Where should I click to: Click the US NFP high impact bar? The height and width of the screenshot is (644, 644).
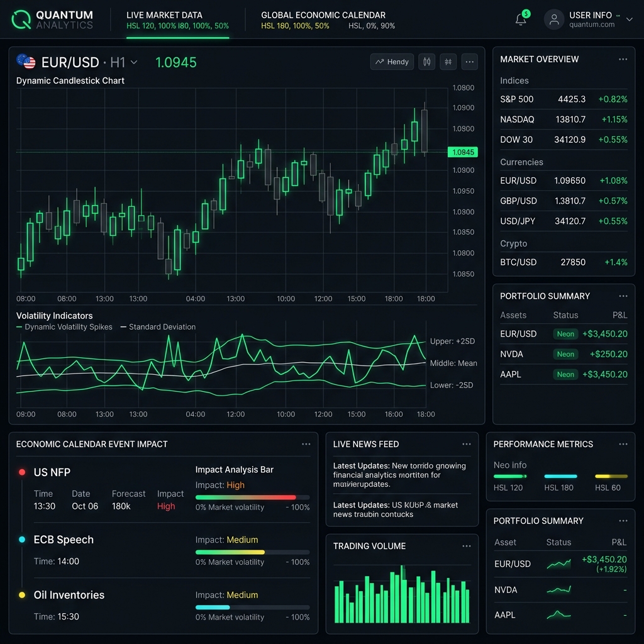click(x=252, y=497)
